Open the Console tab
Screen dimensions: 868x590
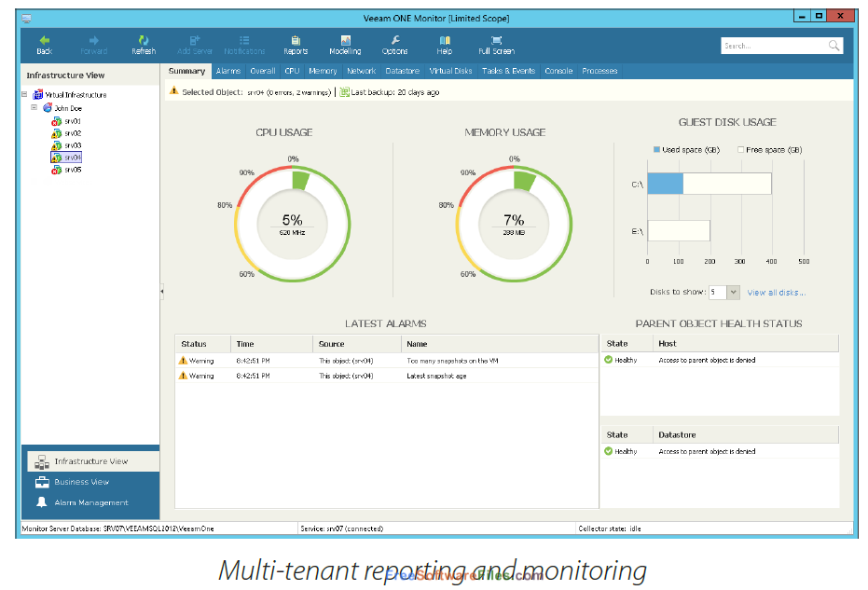click(558, 71)
